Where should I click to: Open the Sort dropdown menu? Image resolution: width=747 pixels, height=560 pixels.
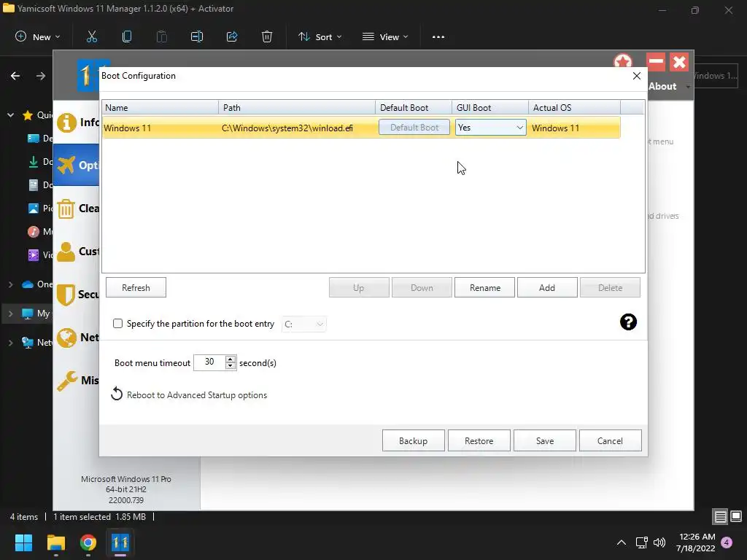point(320,36)
